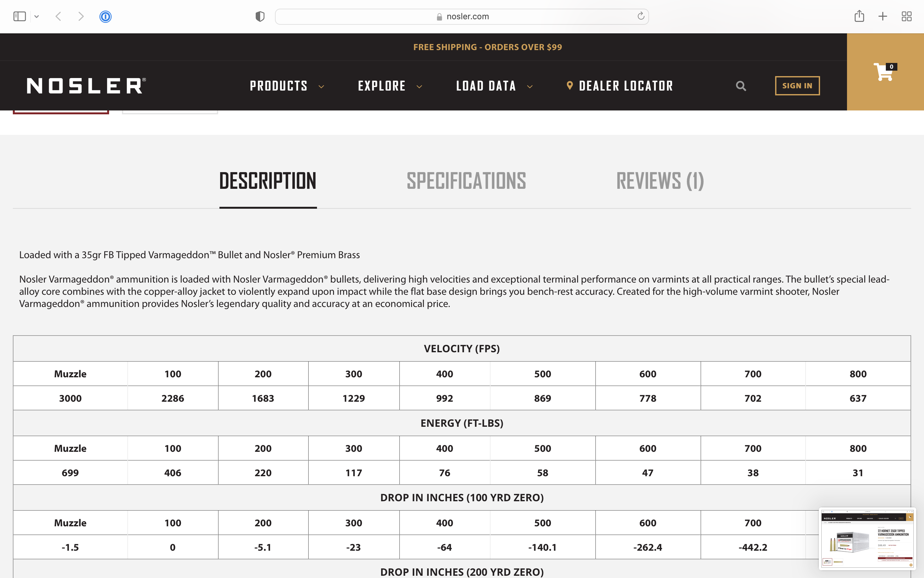Screen dimensions: 924x578
Task: Click the drop value -442.2
Action: pyautogui.click(x=753, y=547)
